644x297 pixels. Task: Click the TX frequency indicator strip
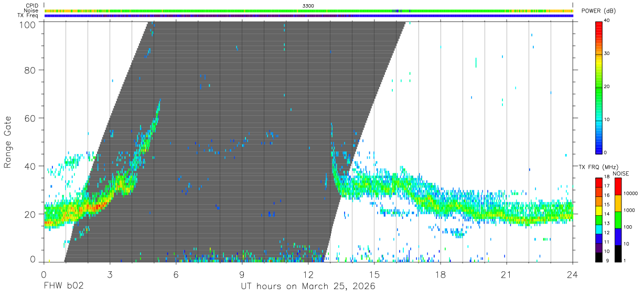308,16
